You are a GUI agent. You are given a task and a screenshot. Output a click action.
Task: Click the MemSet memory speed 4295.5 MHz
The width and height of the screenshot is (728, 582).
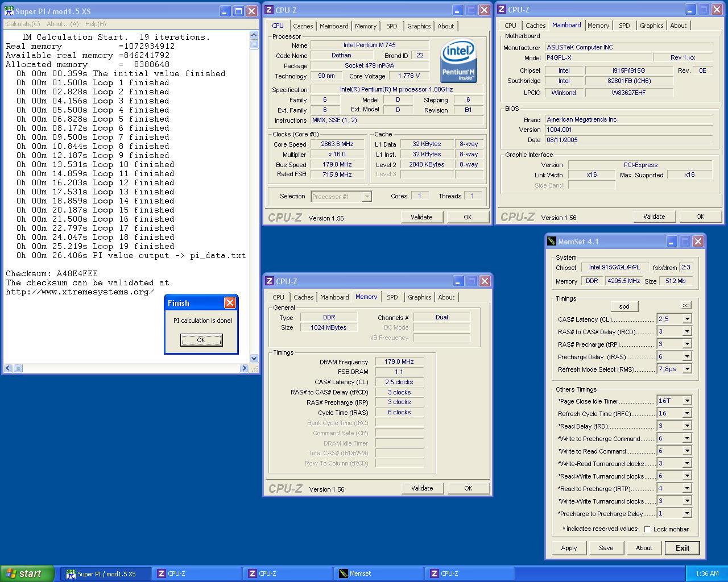click(x=623, y=281)
